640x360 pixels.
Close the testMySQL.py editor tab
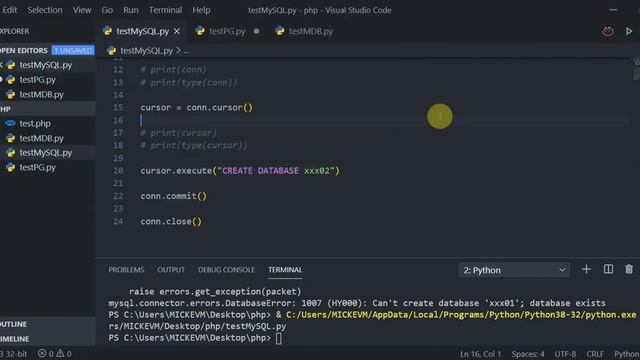(177, 31)
